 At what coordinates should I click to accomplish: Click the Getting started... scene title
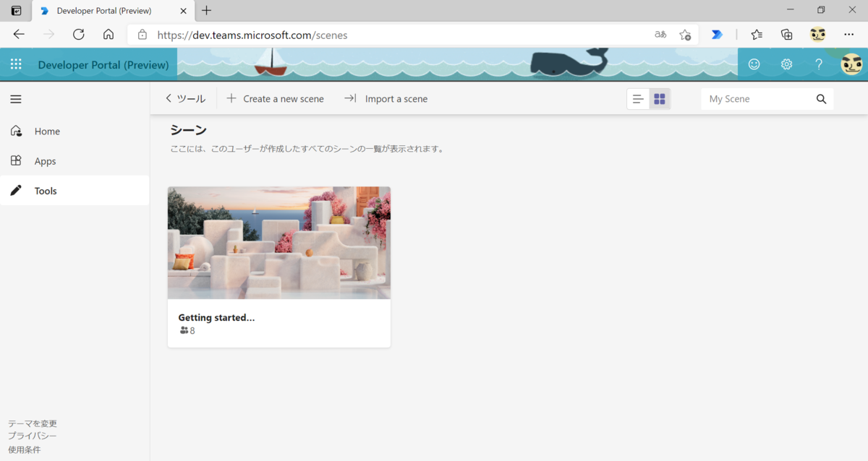coord(216,317)
